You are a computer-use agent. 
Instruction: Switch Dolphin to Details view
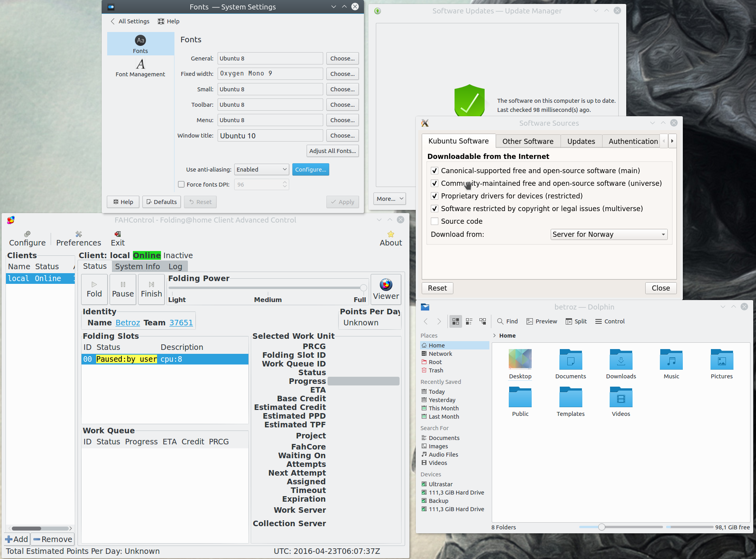point(483,321)
